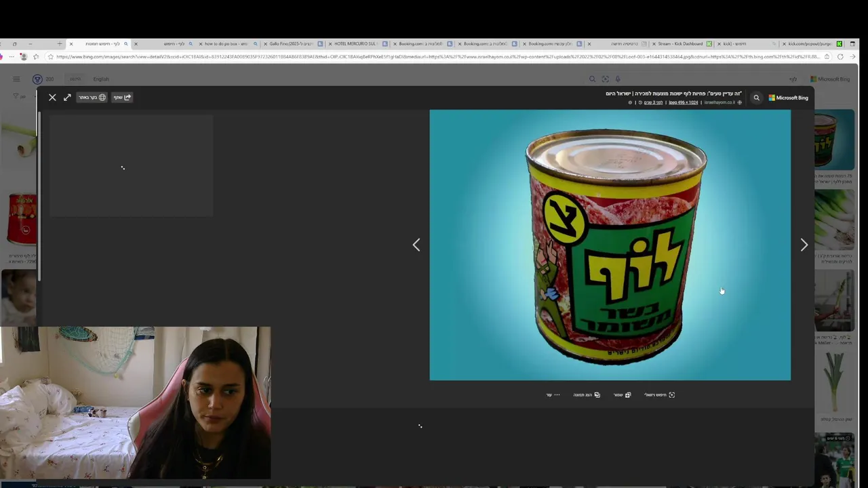Click the 'שתף' share button
This screenshot has width=868, height=488.
point(122,98)
